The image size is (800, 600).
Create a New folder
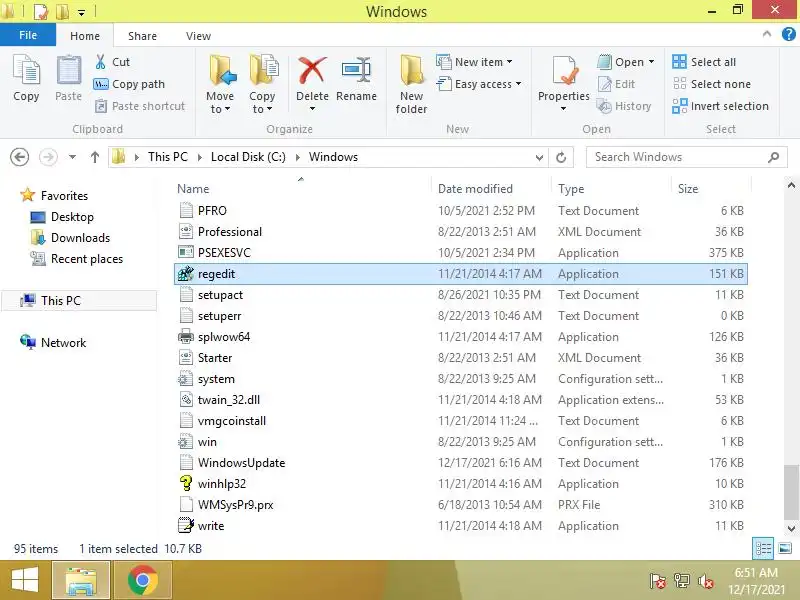point(411,85)
